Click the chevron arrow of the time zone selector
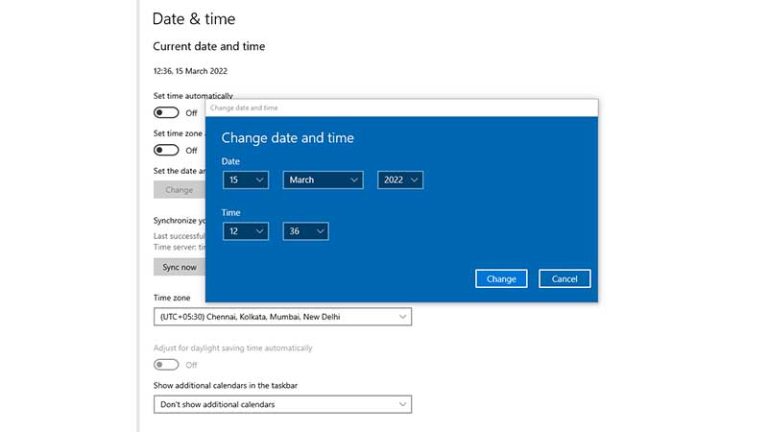Screen dimensions: 768x432 (x=402, y=317)
